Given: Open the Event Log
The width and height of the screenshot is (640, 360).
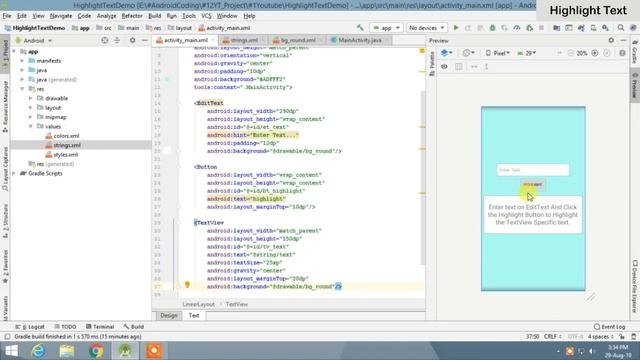Looking at the screenshot, I should click(609, 327).
